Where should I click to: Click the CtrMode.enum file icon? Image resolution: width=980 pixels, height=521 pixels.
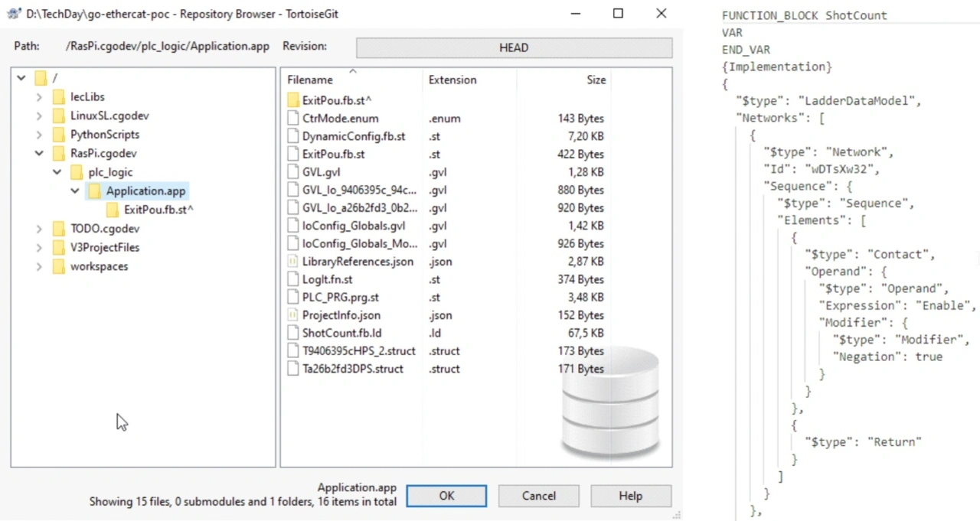[x=292, y=119]
